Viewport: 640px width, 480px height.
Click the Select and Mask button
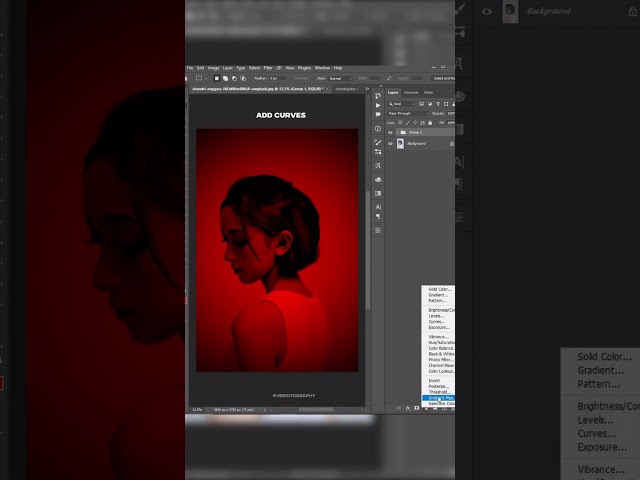443,78
